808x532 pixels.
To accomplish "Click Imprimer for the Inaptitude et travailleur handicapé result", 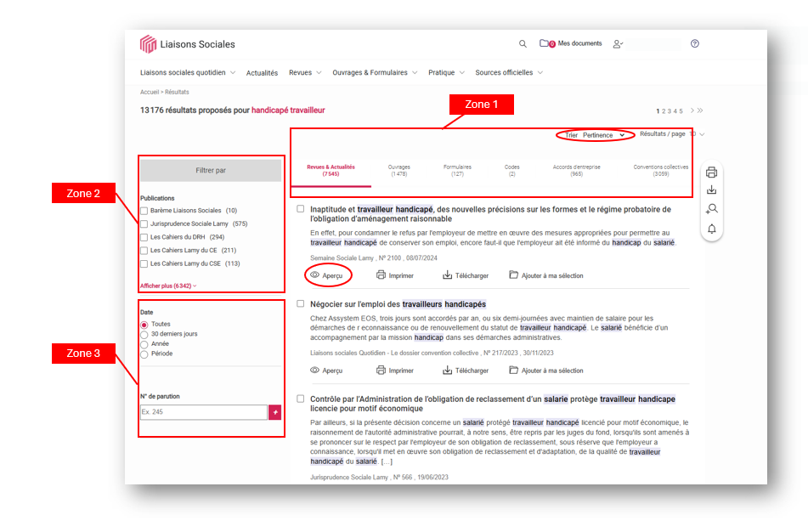I will [395, 276].
